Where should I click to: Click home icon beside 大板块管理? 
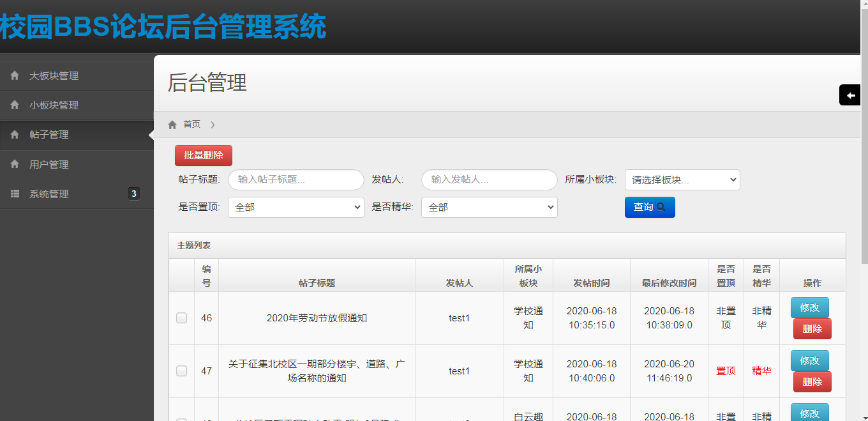pos(15,76)
